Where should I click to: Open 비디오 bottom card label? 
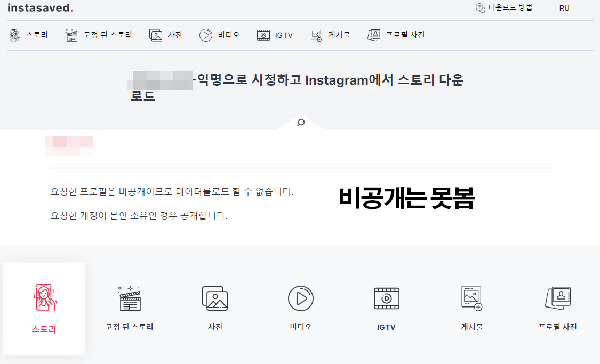(301, 327)
